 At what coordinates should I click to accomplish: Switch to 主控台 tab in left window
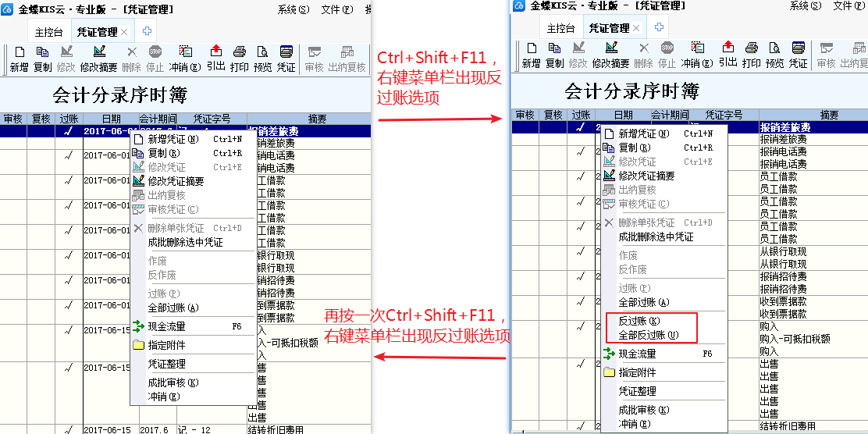click(x=50, y=33)
